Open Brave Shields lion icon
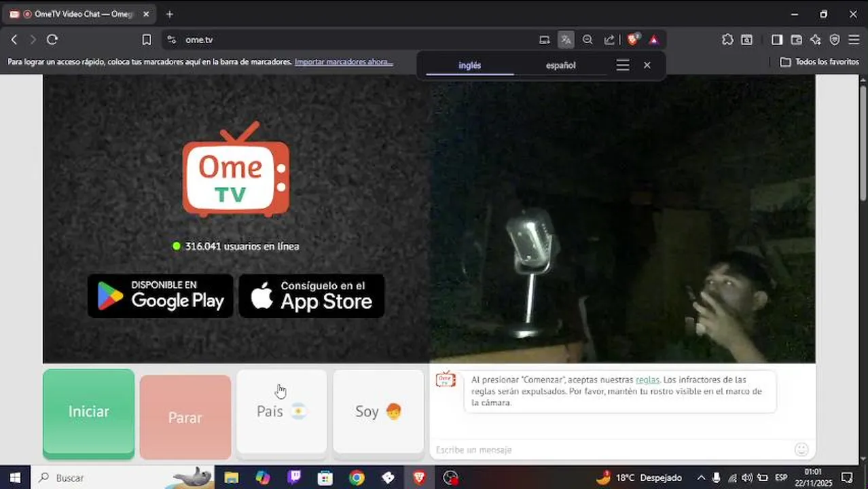Screen dimensions: 868x489 [633, 39]
